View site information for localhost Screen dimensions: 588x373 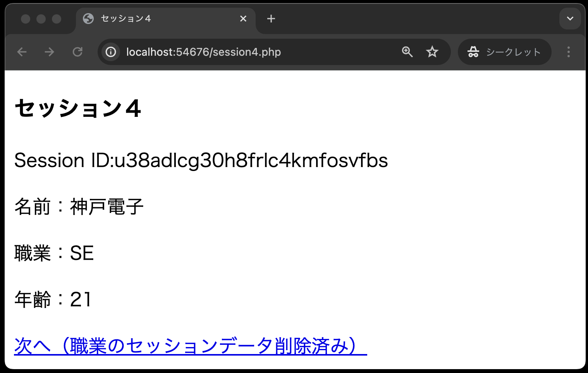(x=111, y=52)
